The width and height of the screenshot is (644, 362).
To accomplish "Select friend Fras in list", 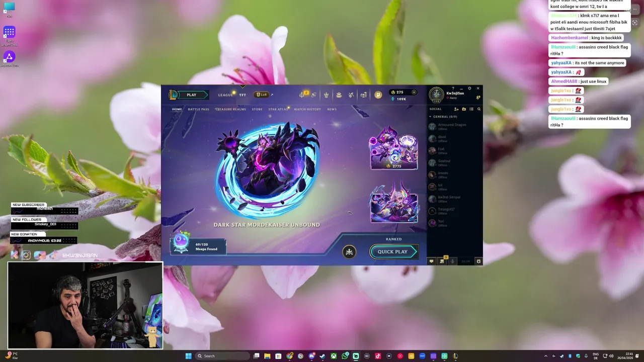I will point(454,150).
